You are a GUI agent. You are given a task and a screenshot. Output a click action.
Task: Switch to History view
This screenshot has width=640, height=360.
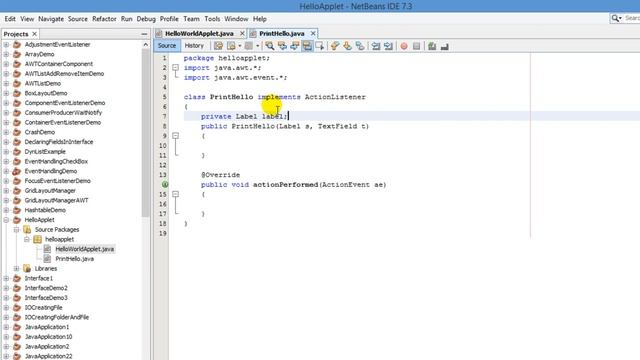(194, 46)
